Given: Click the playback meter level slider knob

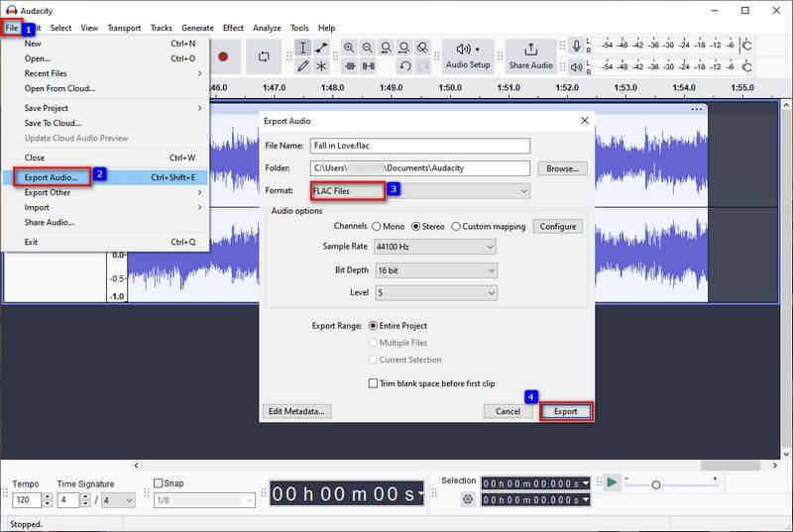Looking at the screenshot, I should [746, 66].
